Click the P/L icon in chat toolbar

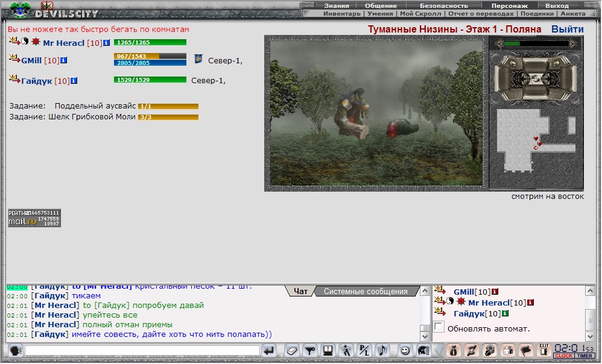point(364,350)
